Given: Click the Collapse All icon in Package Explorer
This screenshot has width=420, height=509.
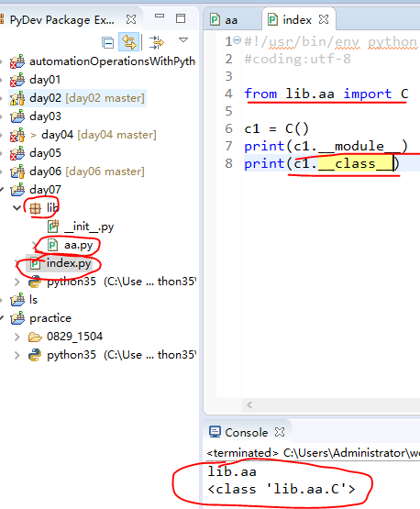Looking at the screenshot, I should tap(108, 42).
